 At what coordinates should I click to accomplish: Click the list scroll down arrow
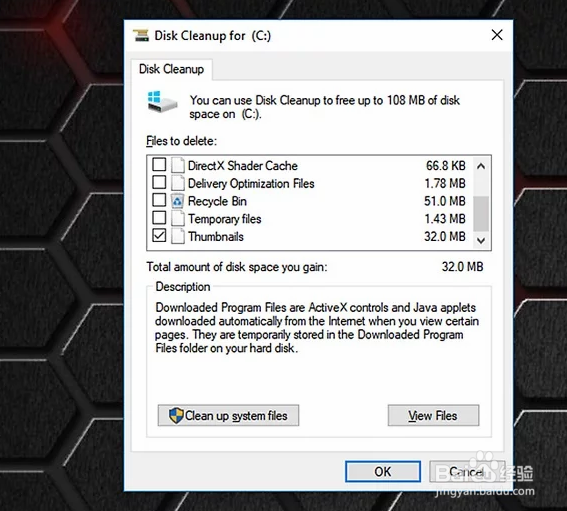click(481, 240)
